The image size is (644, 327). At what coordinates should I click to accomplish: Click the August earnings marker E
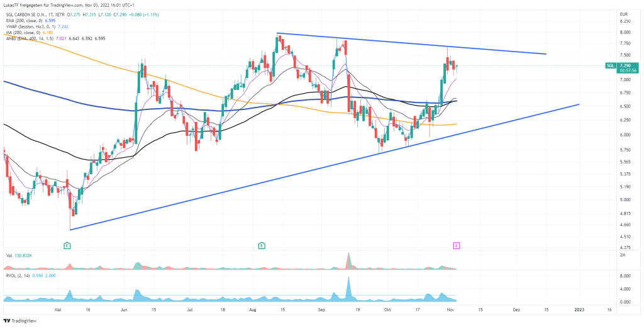(x=261, y=245)
